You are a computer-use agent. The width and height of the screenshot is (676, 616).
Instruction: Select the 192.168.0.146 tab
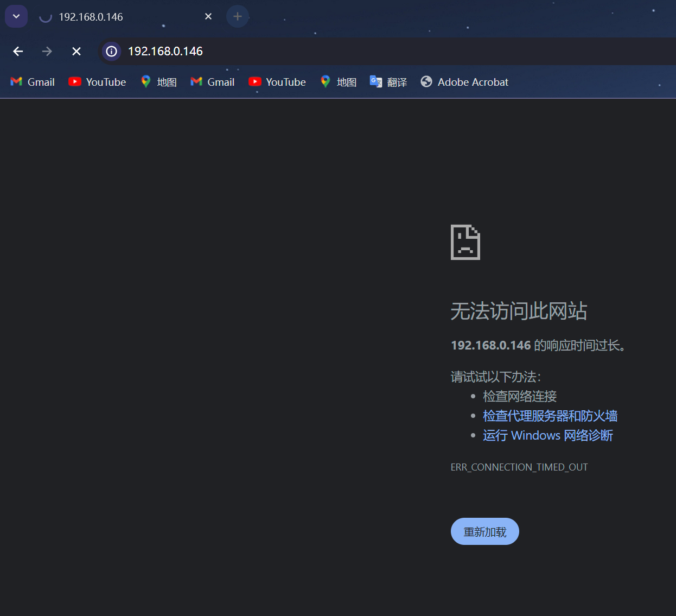click(x=109, y=17)
